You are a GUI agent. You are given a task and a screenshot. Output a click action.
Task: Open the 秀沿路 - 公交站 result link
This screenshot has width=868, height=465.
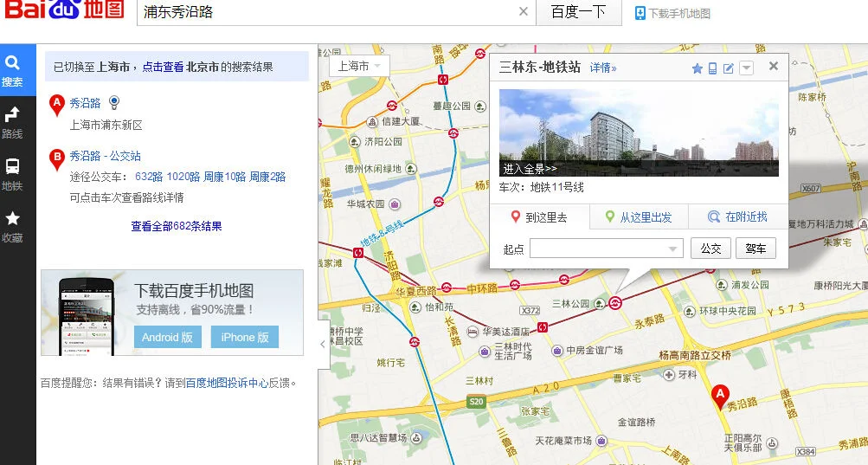tap(106, 156)
